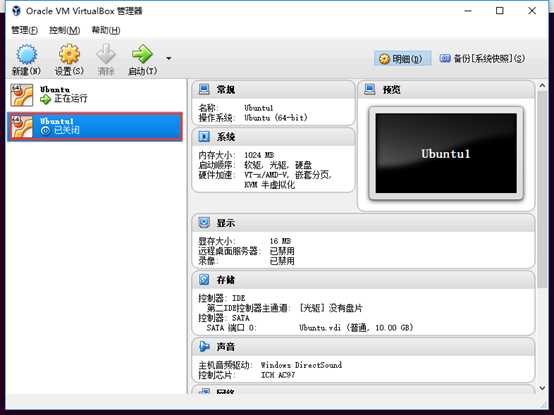
Task: Open Settings (设置) gear icon
Action: point(69,55)
